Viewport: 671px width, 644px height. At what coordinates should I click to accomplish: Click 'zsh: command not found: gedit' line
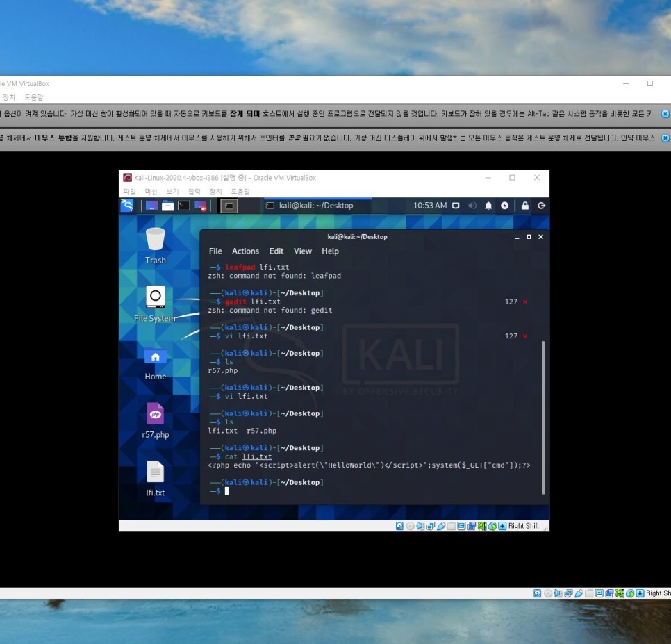[x=270, y=311]
